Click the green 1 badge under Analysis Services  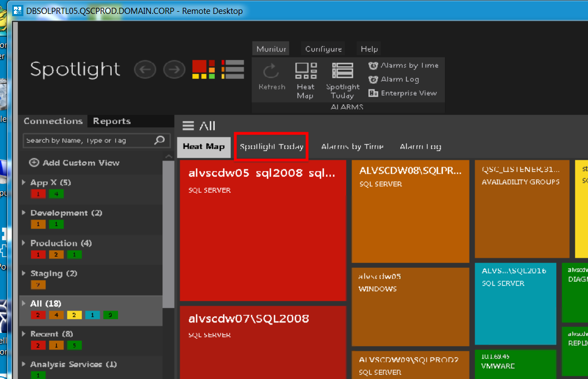[x=38, y=375]
